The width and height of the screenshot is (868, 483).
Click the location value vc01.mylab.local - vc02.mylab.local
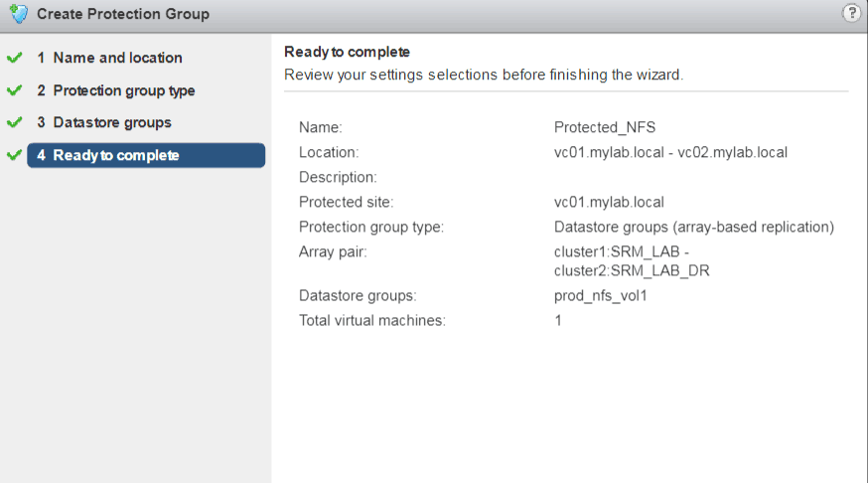[671, 152]
